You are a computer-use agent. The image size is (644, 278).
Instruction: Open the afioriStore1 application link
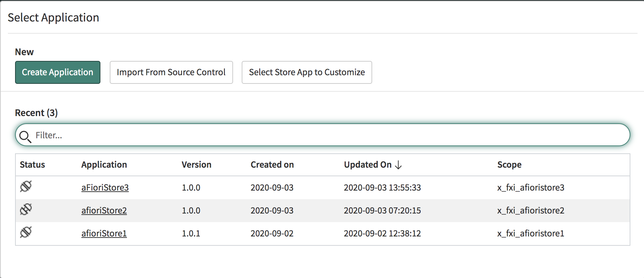point(104,233)
